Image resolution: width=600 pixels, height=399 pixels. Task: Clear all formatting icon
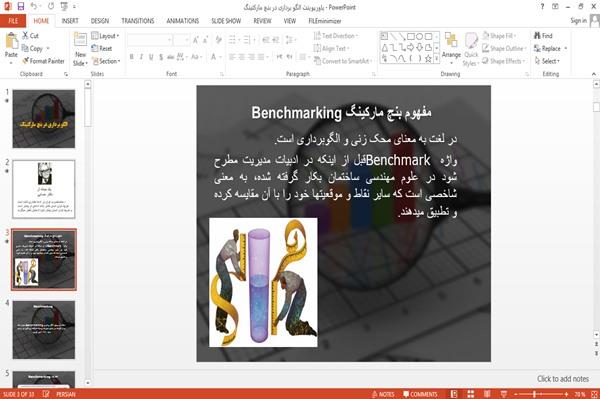(218, 39)
